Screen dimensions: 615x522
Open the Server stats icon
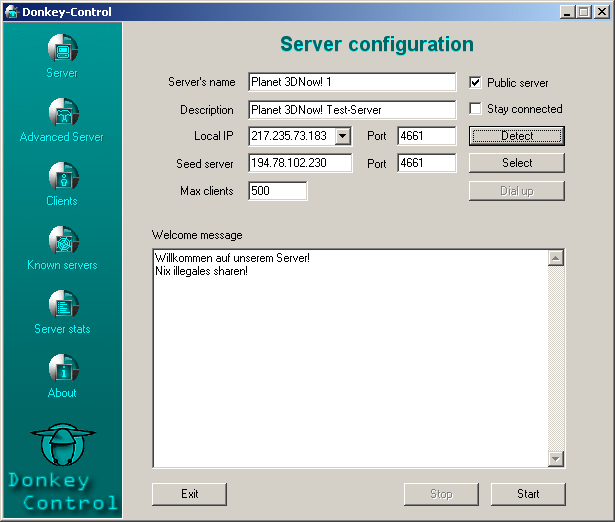tap(64, 304)
